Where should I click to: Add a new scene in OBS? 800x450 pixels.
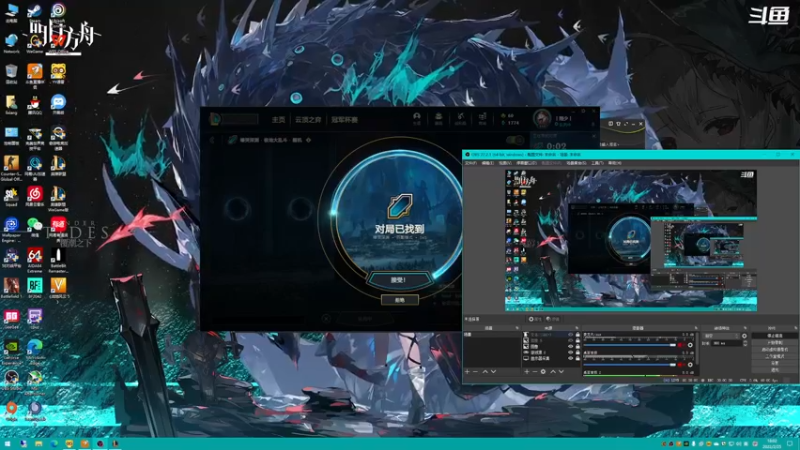[x=467, y=372]
